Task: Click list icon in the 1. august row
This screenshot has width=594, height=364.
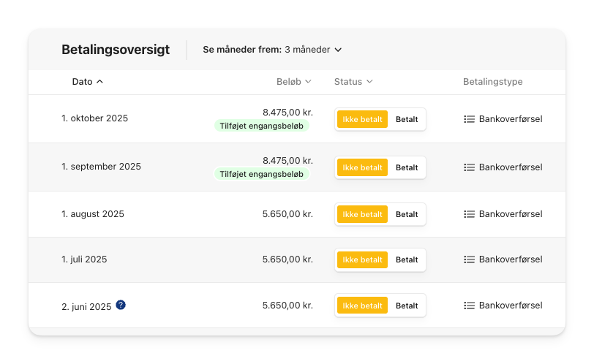Action: [470, 214]
